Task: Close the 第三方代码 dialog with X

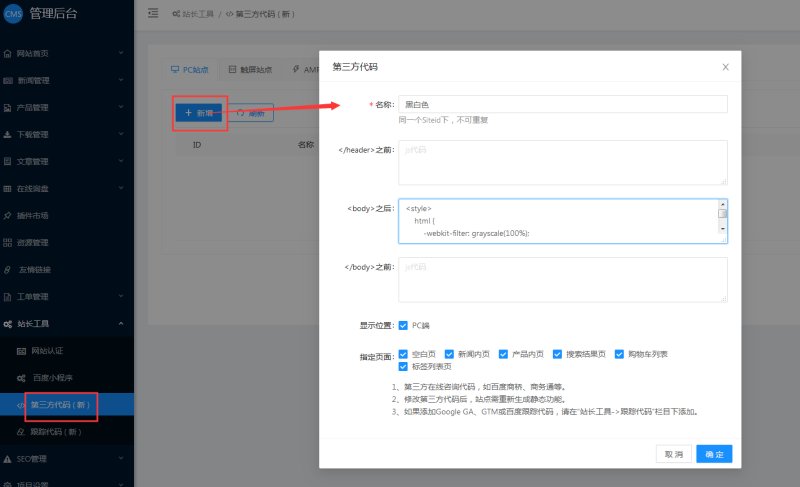Action: [x=725, y=67]
